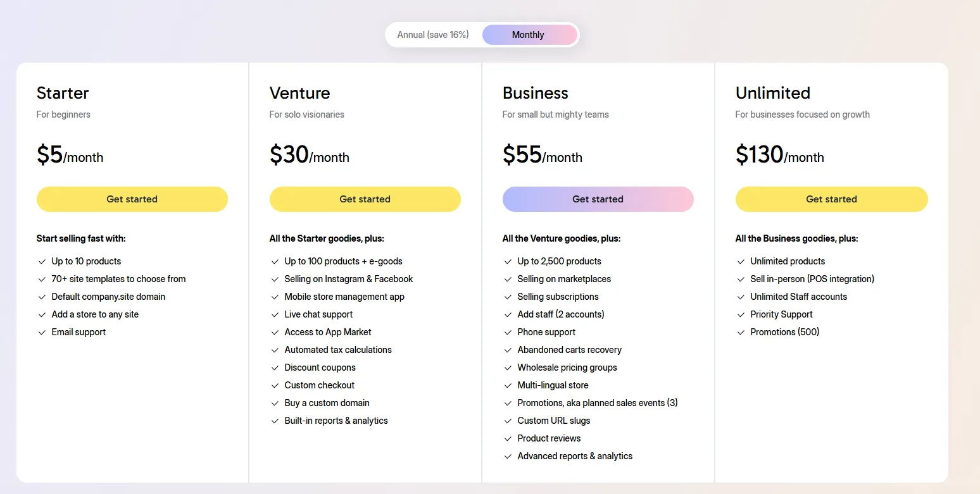Click the "Starter" plan title
Viewport: 980px width, 494px height.
[x=62, y=92]
